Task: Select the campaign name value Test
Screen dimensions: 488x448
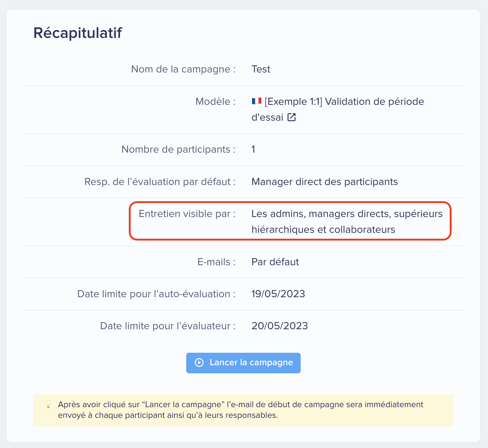Action: [x=261, y=69]
